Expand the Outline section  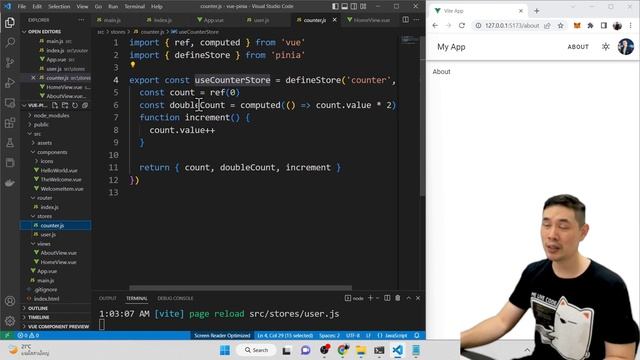(38, 308)
